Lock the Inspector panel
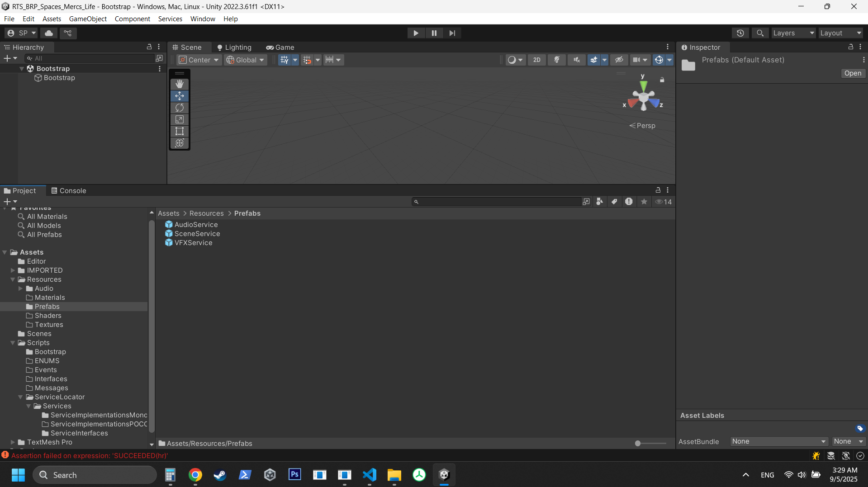This screenshot has height=487, width=868. 850,47
